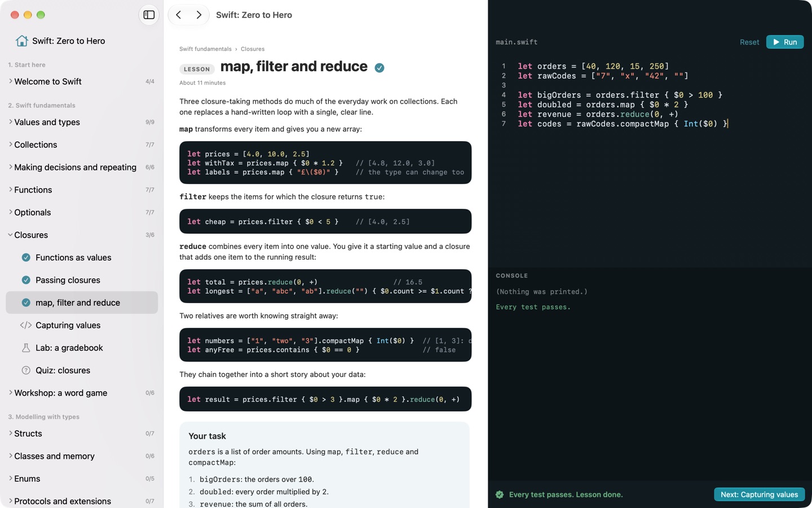812x508 pixels.
Task: Expand the Structs section
Action: 10,433
